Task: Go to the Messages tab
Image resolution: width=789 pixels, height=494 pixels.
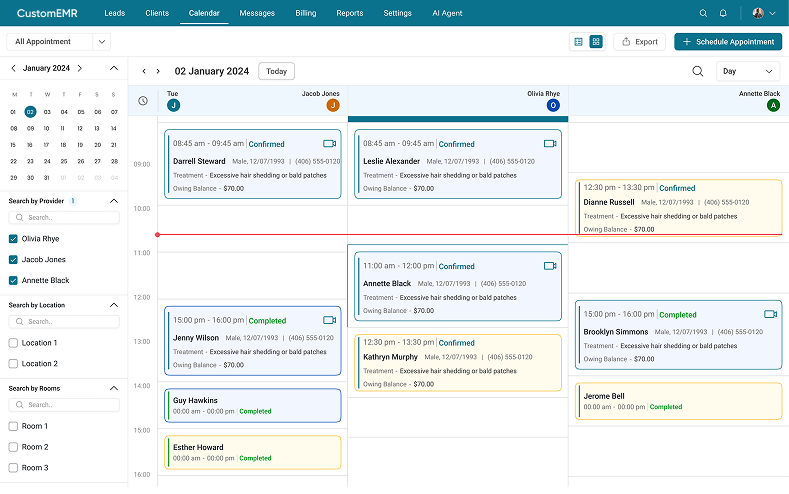Action: (257, 13)
